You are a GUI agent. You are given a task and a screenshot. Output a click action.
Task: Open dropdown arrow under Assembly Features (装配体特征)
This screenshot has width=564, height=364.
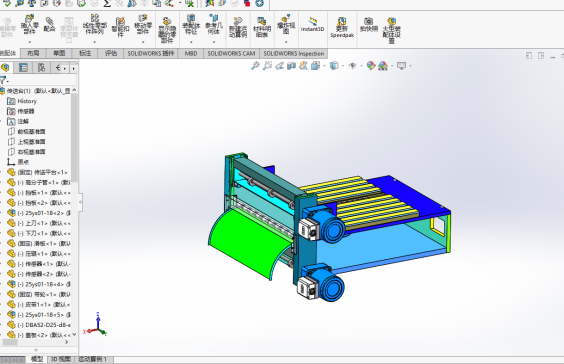click(191, 42)
